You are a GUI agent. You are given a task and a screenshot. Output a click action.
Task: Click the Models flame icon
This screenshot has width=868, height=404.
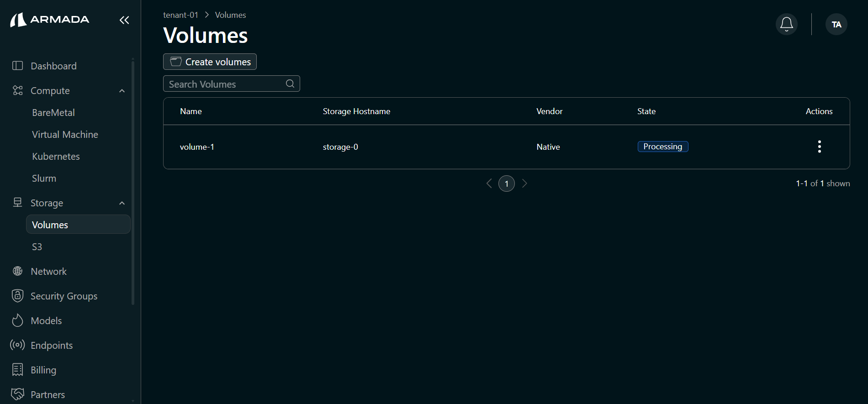point(17,320)
